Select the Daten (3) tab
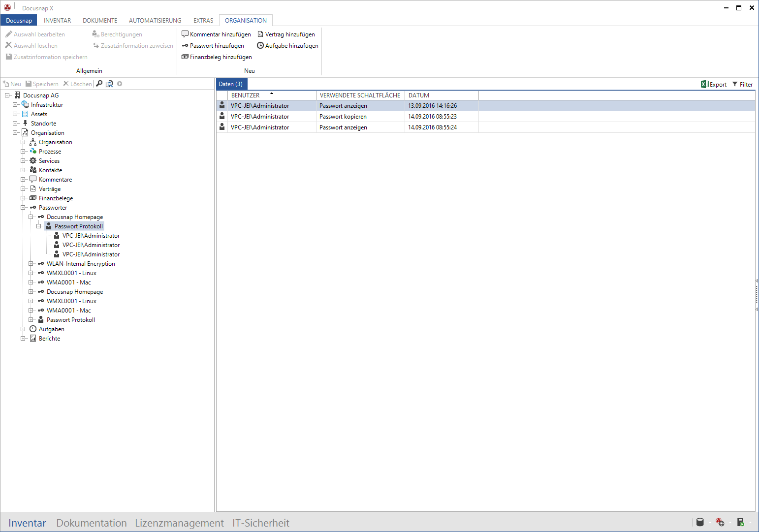This screenshot has height=532, width=759. pos(231,84)
